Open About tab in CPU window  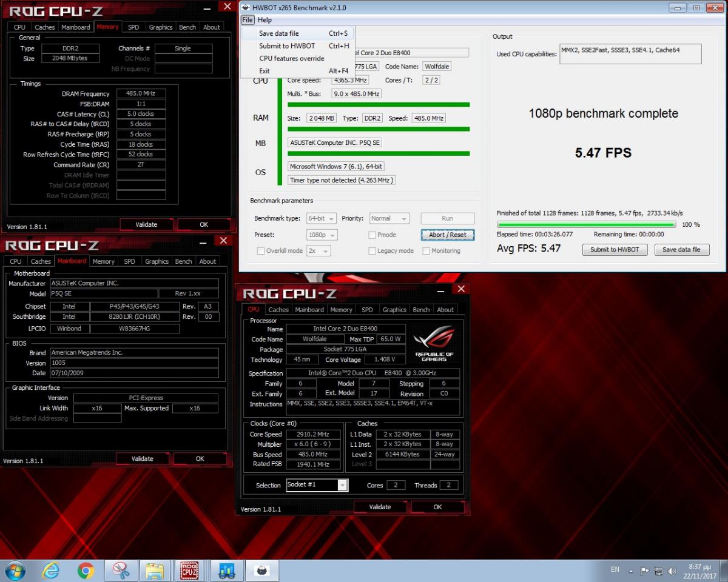tap(445, 310)
